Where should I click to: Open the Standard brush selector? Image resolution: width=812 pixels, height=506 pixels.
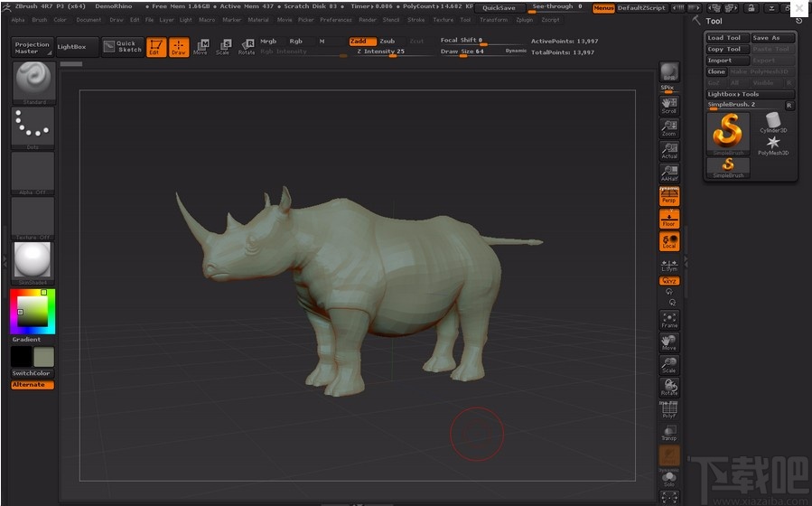click(33, 83)
